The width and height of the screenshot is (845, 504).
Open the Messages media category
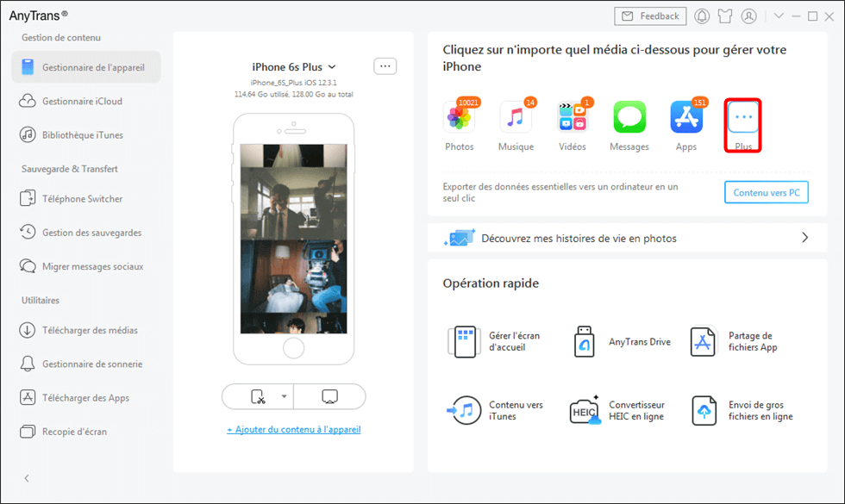pyautogui.click(x=629, y=117)
